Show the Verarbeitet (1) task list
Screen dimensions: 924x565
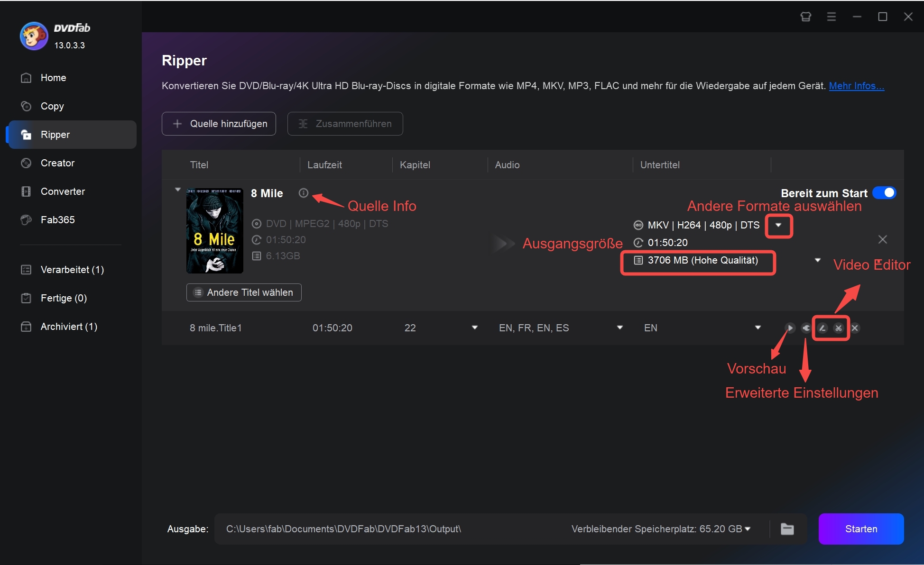[x=72, y=270]
